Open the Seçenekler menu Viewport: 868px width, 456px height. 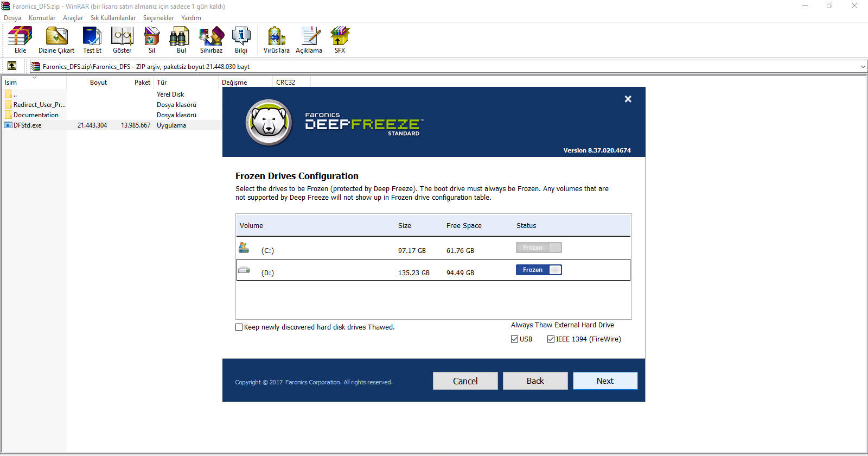pos(158,18)
